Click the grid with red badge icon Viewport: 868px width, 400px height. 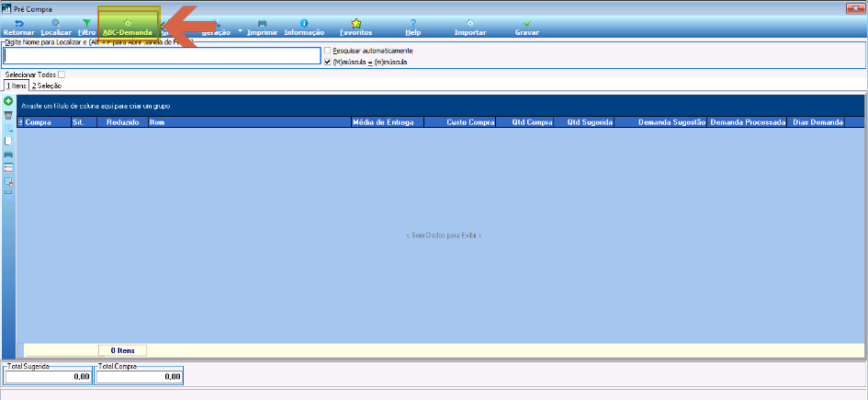(x=8, y=180)
